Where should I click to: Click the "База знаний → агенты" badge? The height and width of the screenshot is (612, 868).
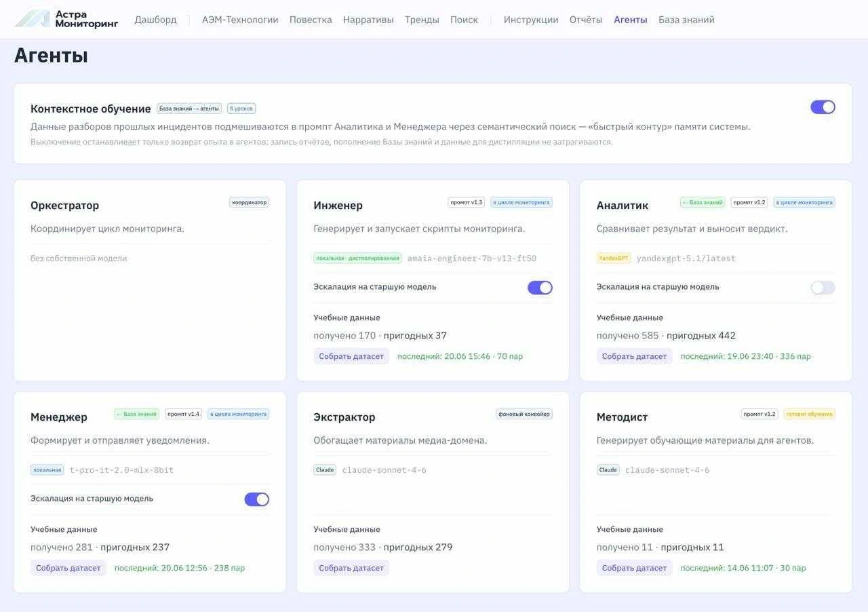(x=189, y=109)
